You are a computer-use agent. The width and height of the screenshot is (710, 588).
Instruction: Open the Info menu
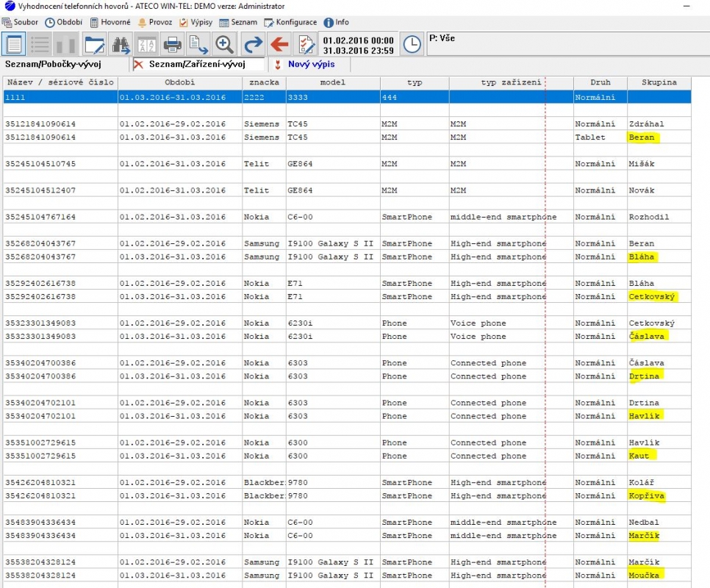337,22
